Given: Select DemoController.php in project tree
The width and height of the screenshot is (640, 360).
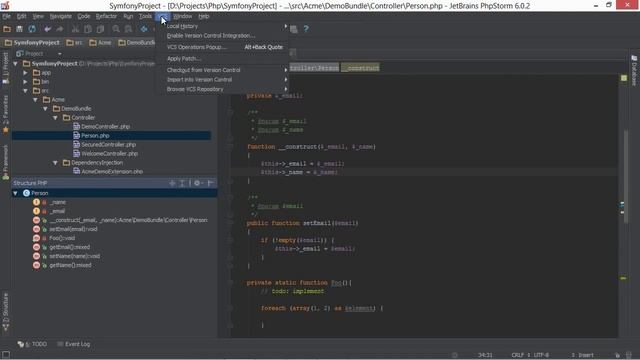Looking at the screenshot, I should [101, 127].
